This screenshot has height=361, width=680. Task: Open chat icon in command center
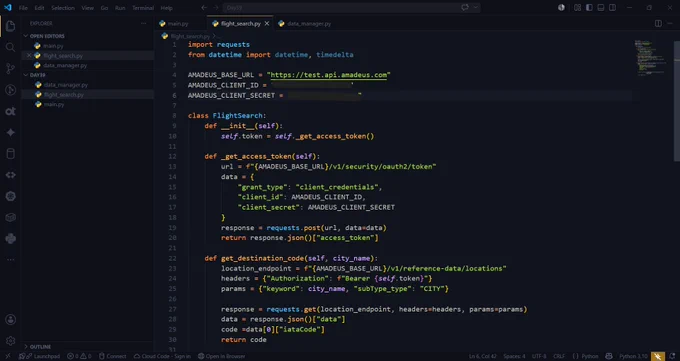tap(465, 8)
